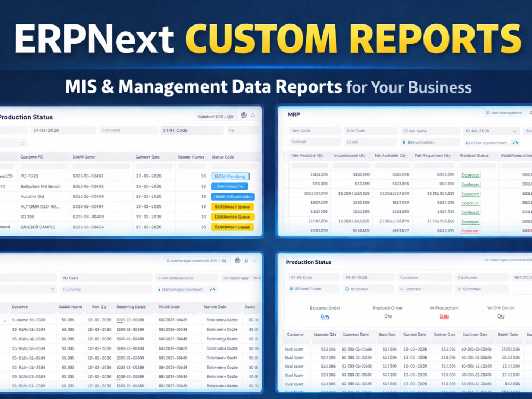Image resolution: width=532 pixels, height=399 pixels.
Task: Click the 'Net Available Qty' column header in MRP
Action: tap(390, 156)
